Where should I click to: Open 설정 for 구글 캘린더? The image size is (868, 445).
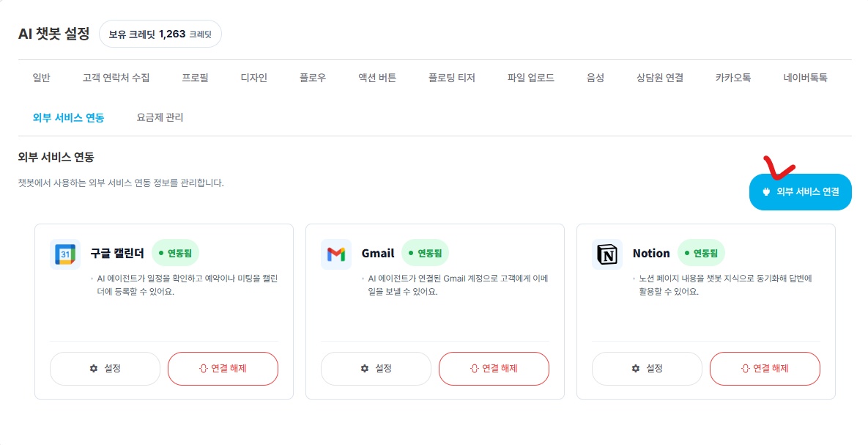click(105, 369)
